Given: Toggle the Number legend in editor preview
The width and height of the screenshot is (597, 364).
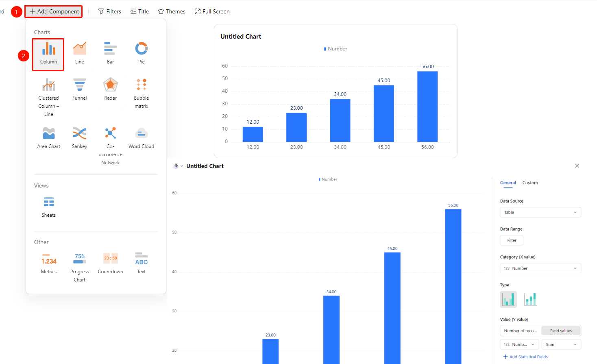Looking at the screenshot, I should 328,179.
